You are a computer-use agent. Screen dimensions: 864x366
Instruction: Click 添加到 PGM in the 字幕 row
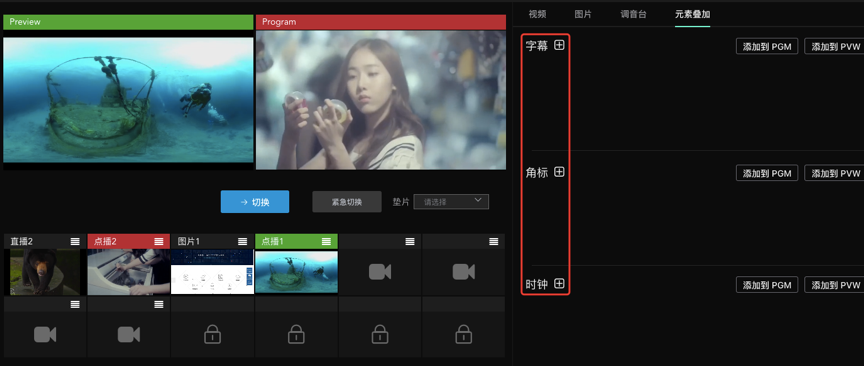click(767, 46)
